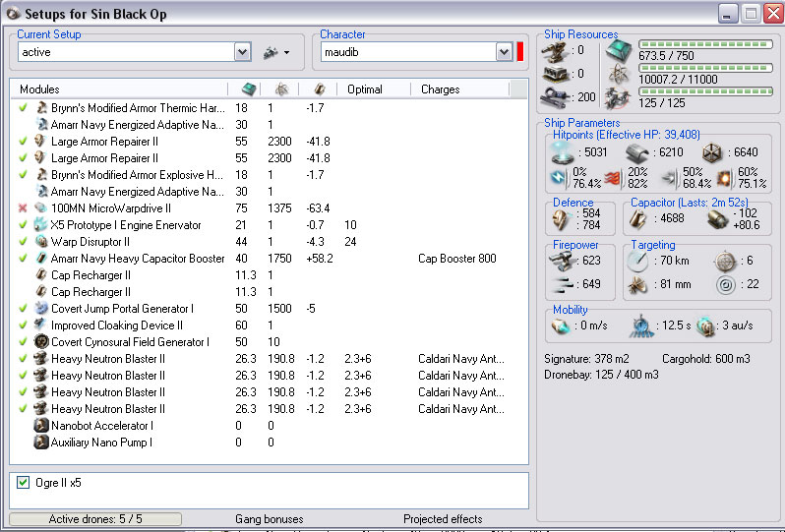Viewport: 785px width, 532px height.
Task: Toggle the green check on Warp Disruptor II
Action: coord(24,241)
